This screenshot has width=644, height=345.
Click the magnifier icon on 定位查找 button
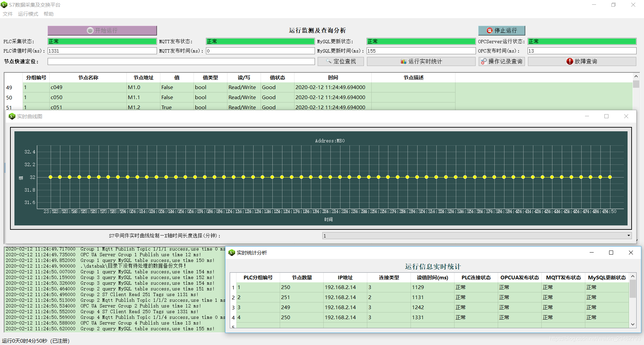pyautogui.click(x=328, y=61)
